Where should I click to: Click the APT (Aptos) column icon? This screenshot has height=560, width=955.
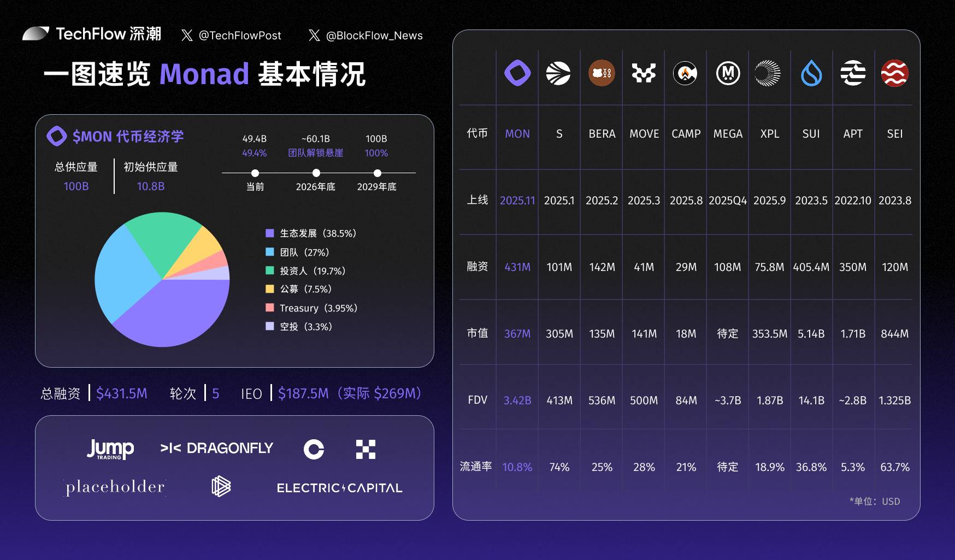pyautogui.click(x=853, y=73)
